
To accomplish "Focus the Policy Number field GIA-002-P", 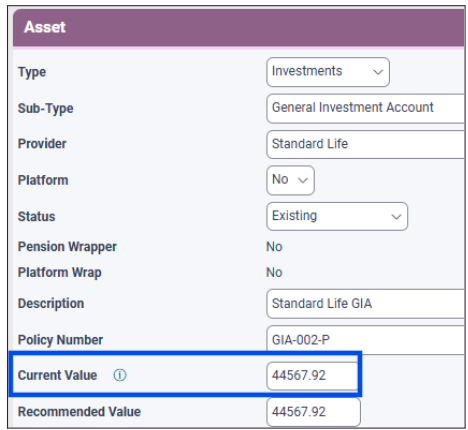I will (365, 339).
